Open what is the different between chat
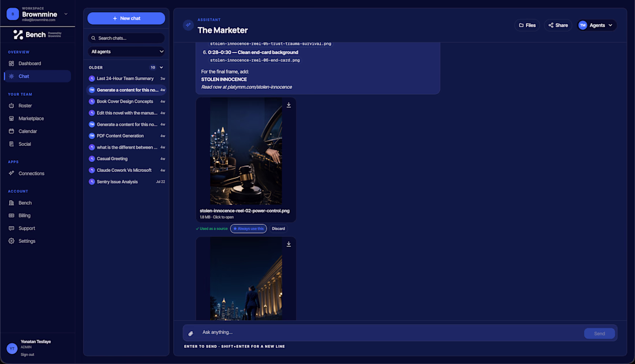The image size is (635, 364). [126, 147]
